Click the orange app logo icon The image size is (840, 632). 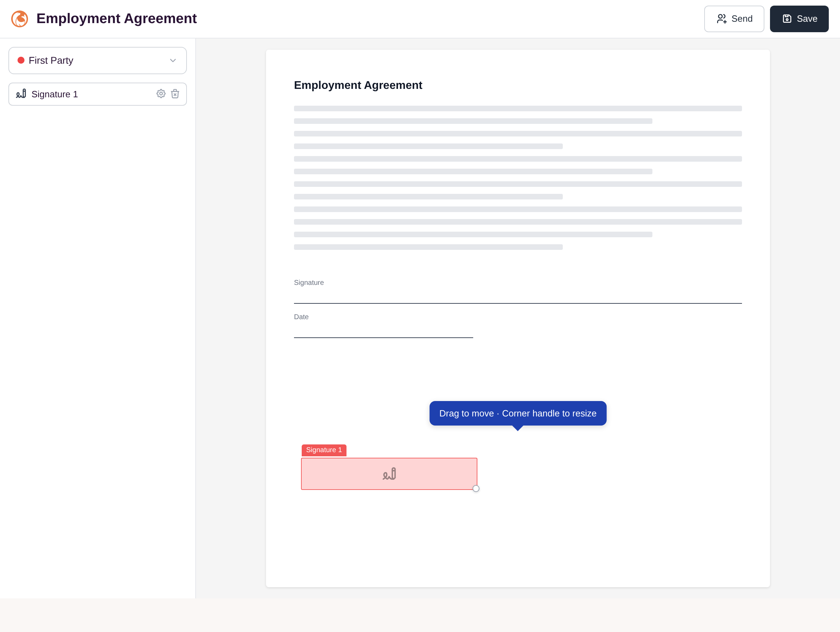(19, 19)
